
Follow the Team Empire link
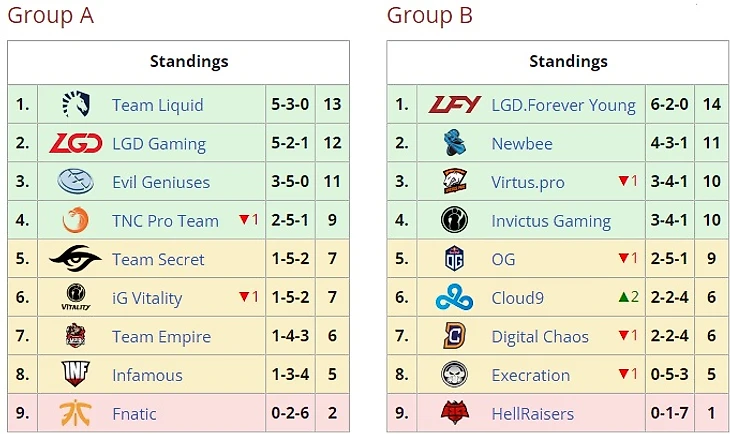(161, 337)
